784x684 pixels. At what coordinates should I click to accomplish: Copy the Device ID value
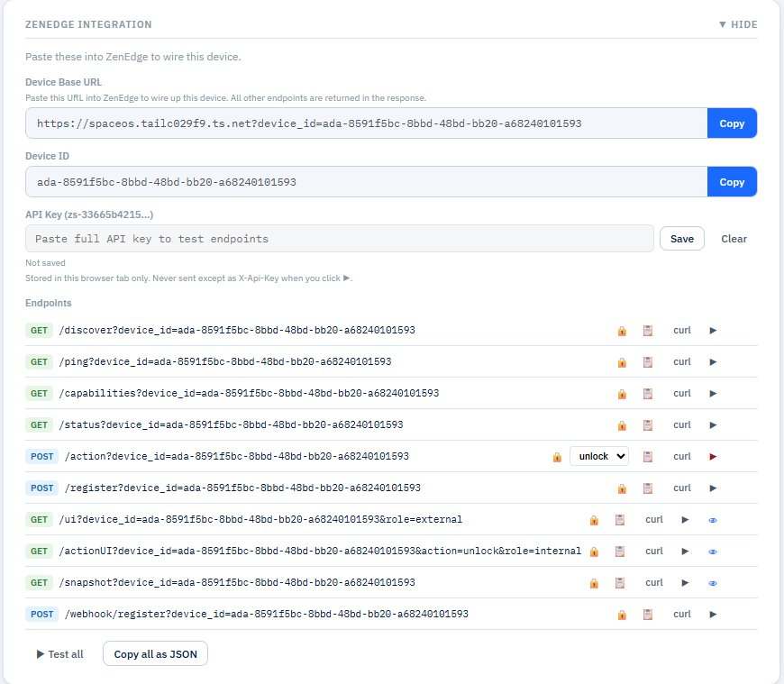point(732,182)
